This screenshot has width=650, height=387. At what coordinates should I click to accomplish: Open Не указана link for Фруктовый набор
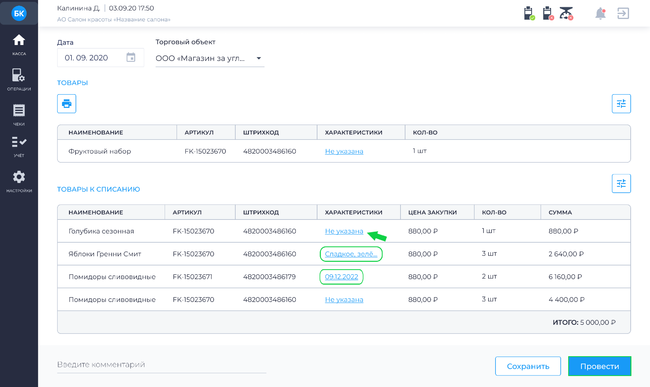344,152
